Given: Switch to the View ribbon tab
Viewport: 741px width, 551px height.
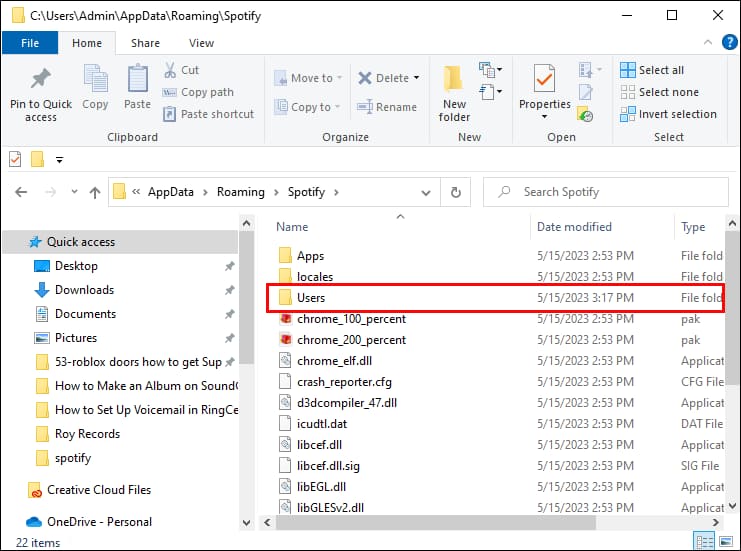Looking at the screenshot, I should [x=201, y=43].
